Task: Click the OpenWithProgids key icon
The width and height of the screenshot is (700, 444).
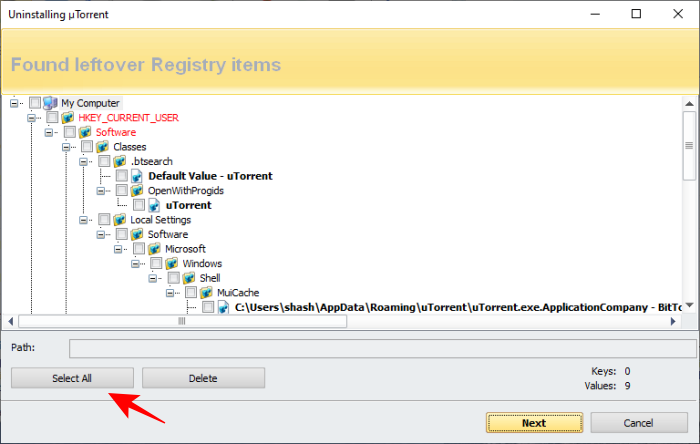Action: pos(137,191)
